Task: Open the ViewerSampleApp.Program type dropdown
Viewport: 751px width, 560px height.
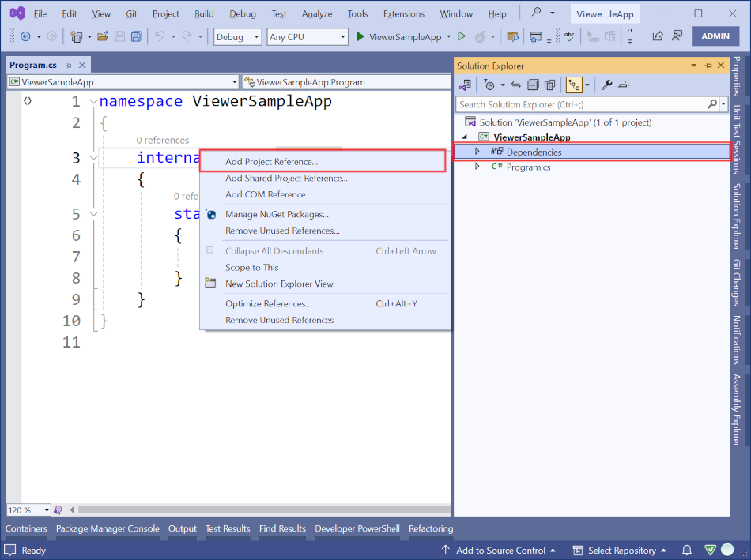Action: point(346,82)
